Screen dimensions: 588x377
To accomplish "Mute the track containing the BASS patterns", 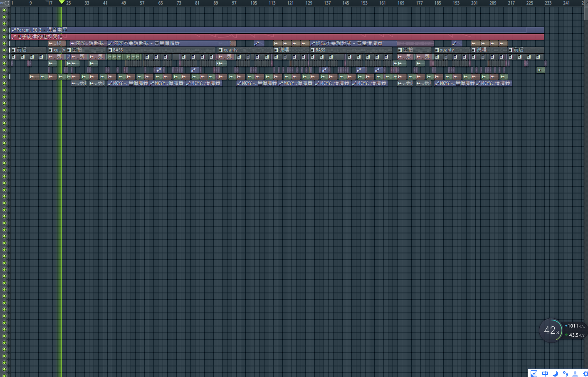I will click(5, 50).
